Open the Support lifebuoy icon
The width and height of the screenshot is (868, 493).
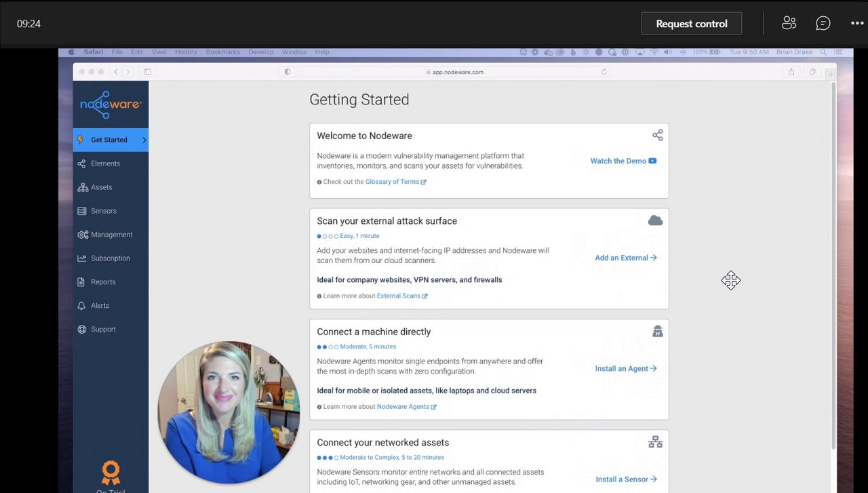pos(82,330)
